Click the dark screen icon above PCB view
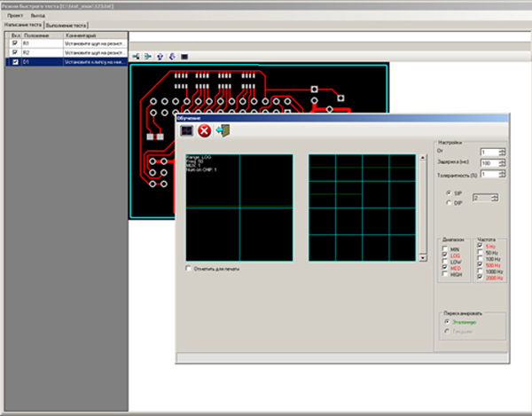 point(184,56)
